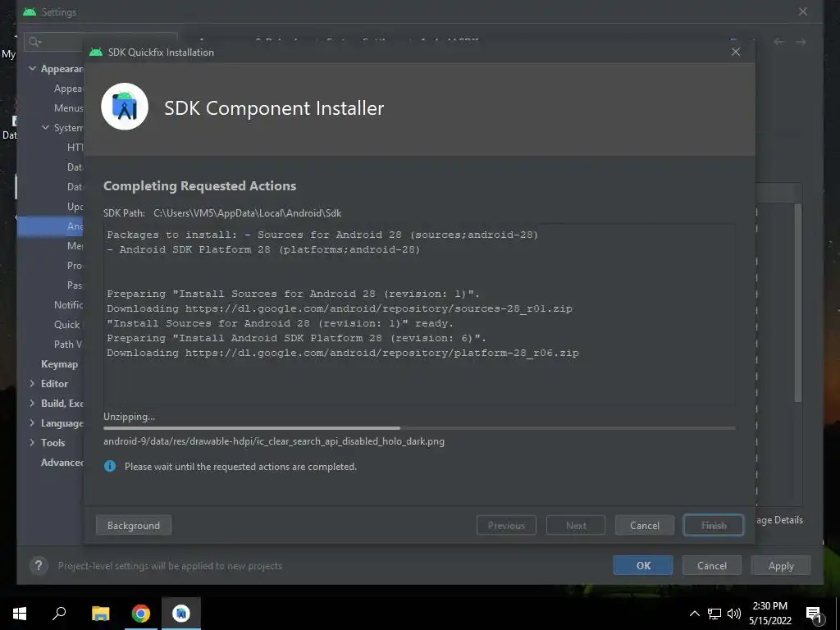Click the Android Studio logo in installer header
840x630 pixels.
click(x=125, y=107)
